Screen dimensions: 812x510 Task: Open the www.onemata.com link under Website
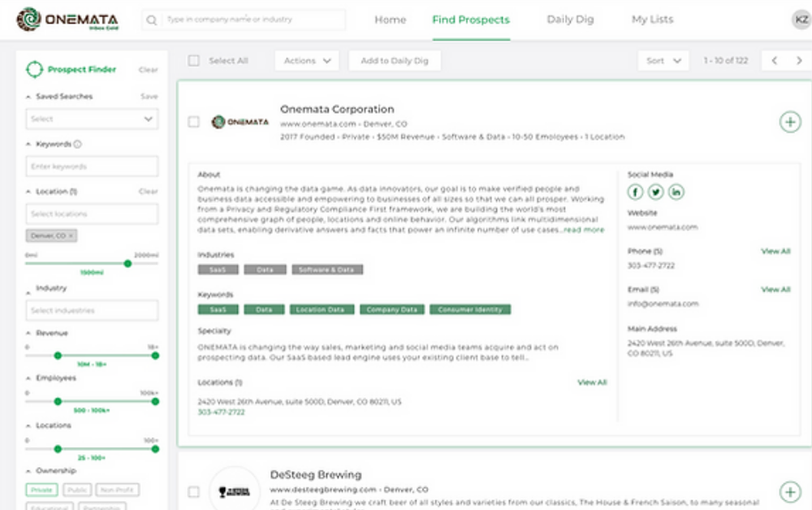[x=663, y=227]
